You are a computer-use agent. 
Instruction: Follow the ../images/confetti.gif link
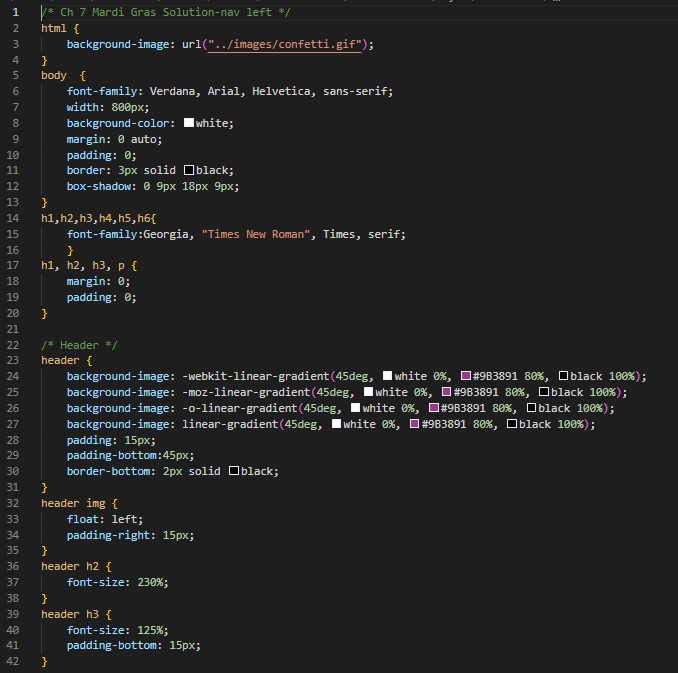(285, 44)
